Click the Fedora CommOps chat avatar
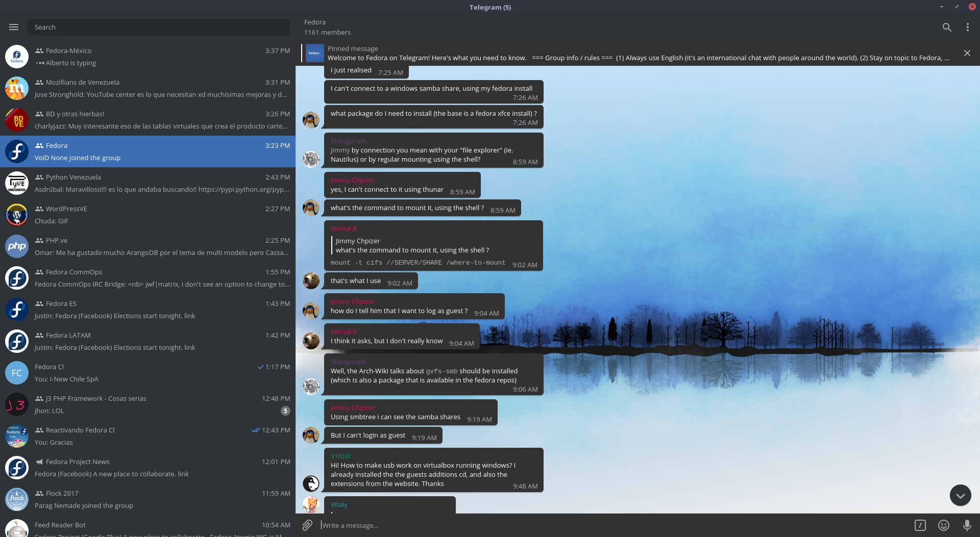Viewport: 980px width, 537px height. (x=17, y=278)
